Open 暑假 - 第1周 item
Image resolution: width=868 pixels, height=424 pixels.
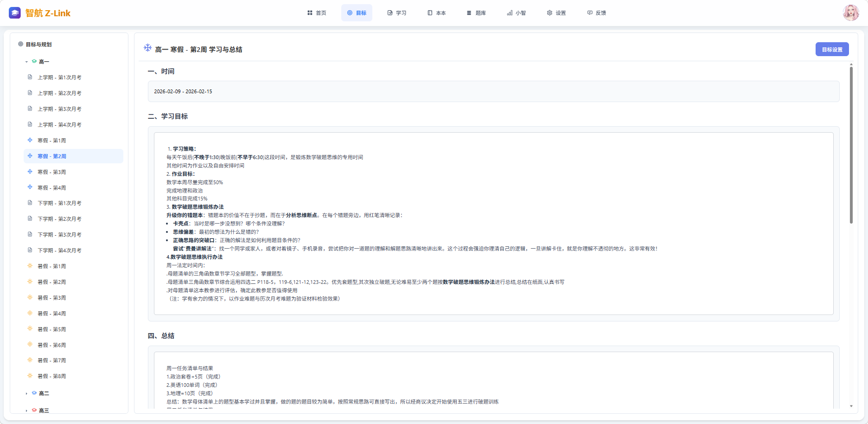[73, 266]
